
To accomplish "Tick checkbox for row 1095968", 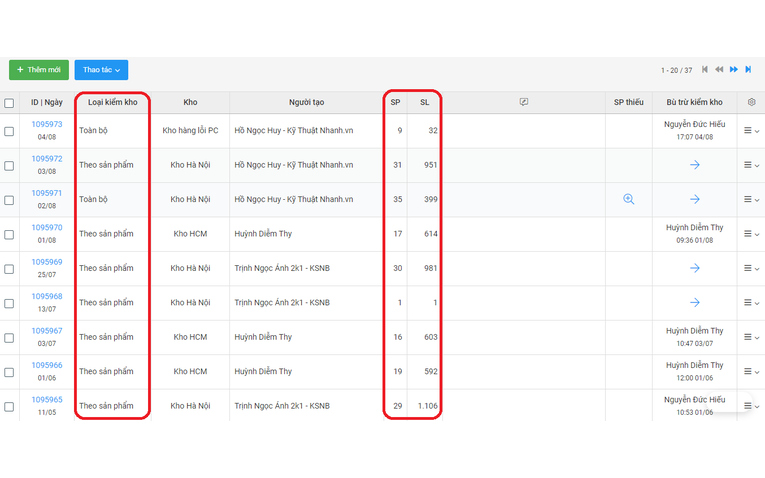I will [x=9, y=303].
